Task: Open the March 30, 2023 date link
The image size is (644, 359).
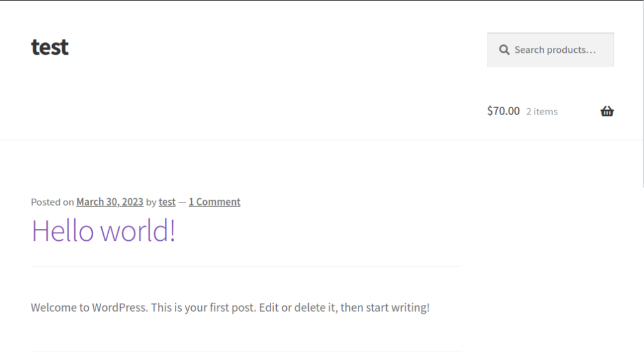Action: (x=109, y=202)
